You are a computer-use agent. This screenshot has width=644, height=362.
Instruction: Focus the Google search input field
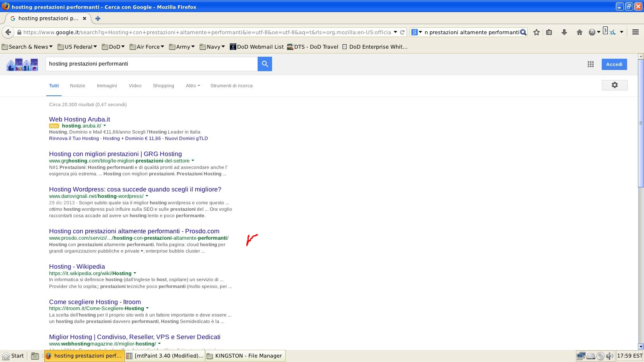tap(151, 64)
